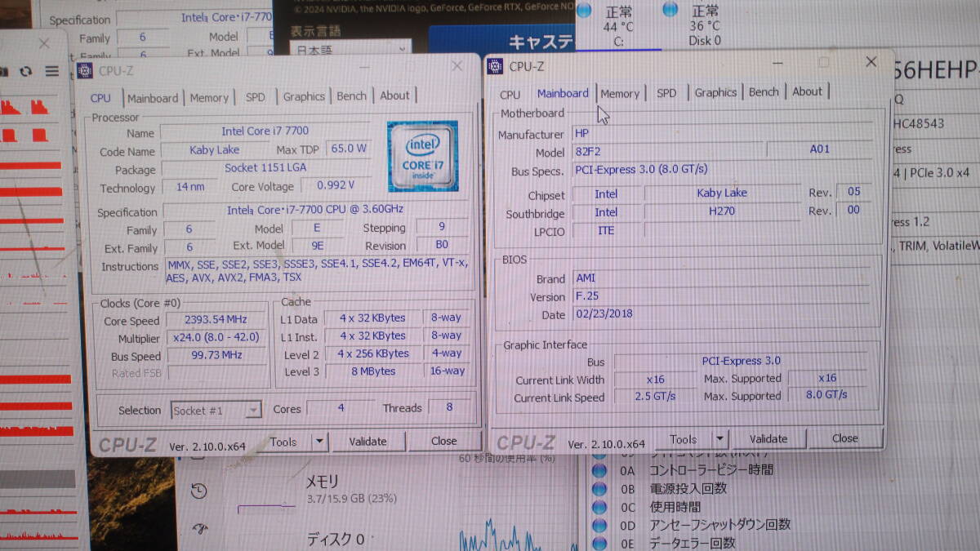Click the Manufacturer field showing HP

[x=723, y=133]
